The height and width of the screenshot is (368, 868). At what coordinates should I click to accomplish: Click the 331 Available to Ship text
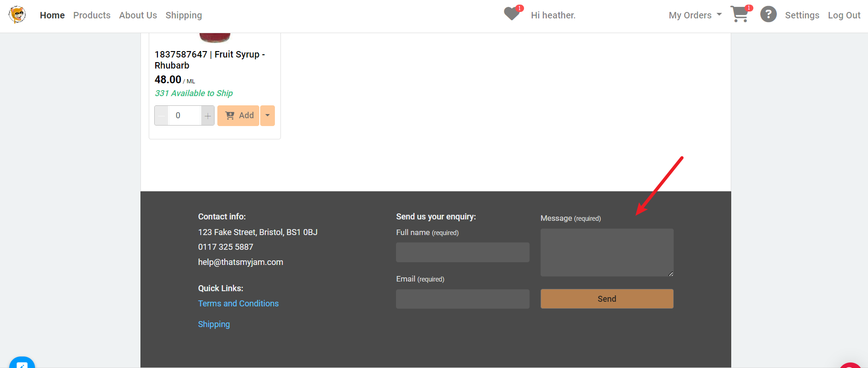pyautogui.click(x=194, y=93)
